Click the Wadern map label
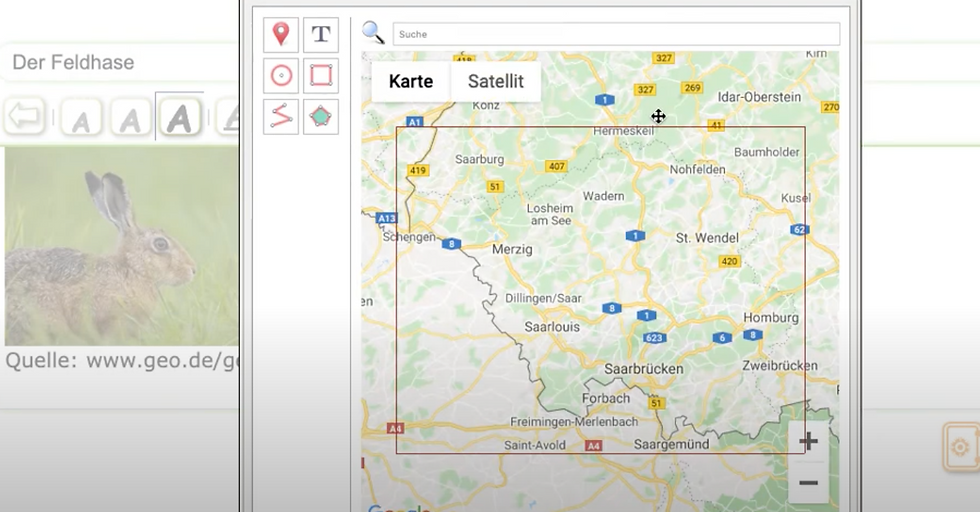 point(603,196)
